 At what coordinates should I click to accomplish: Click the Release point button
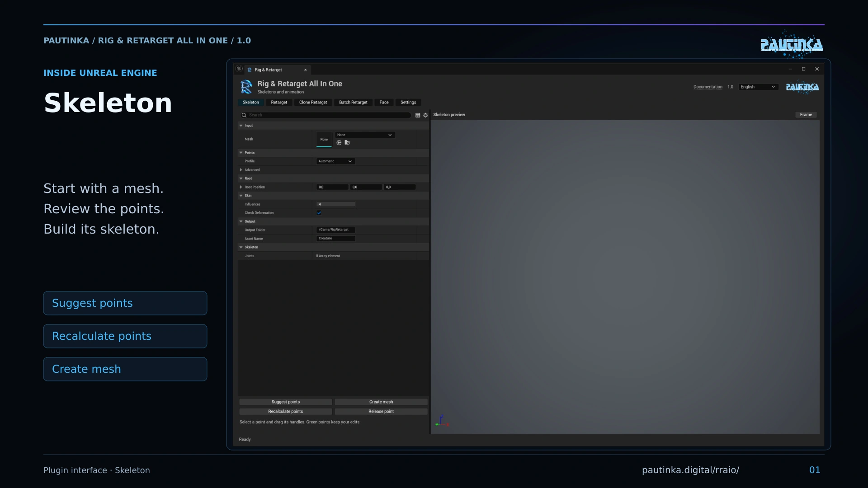pyautogui.click(x=381, y=412)
